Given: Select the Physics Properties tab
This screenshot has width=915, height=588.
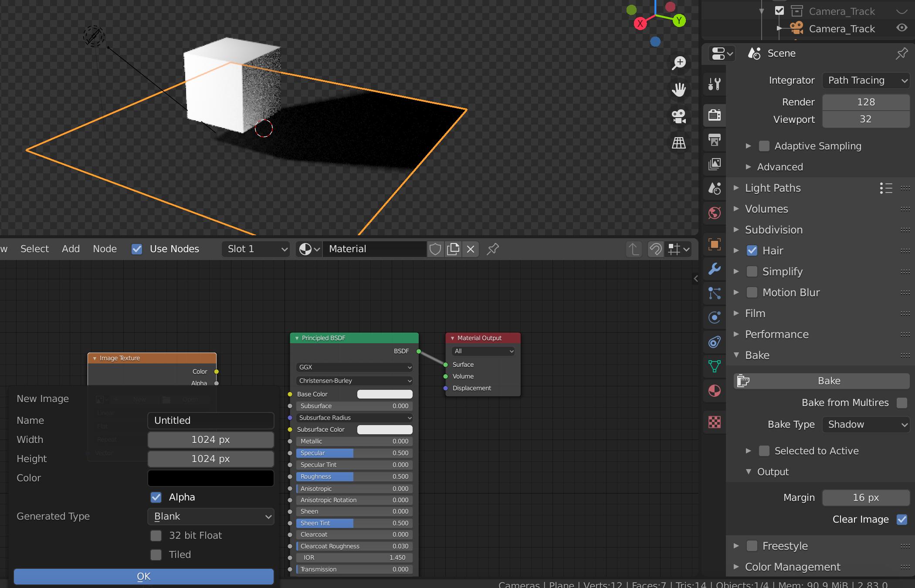Looking at the screenshot, I should [715, 318].
